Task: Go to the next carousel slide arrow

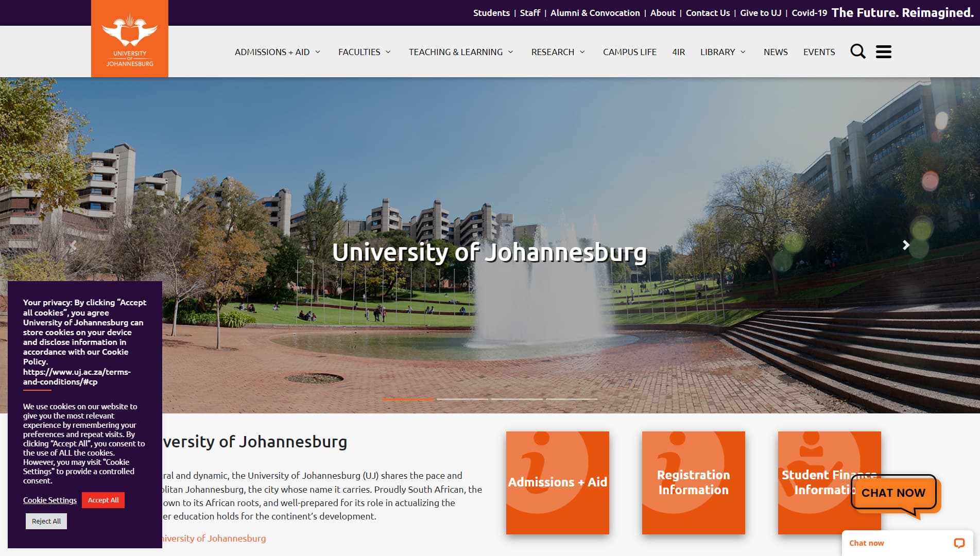Action: (x=906, y=245)
